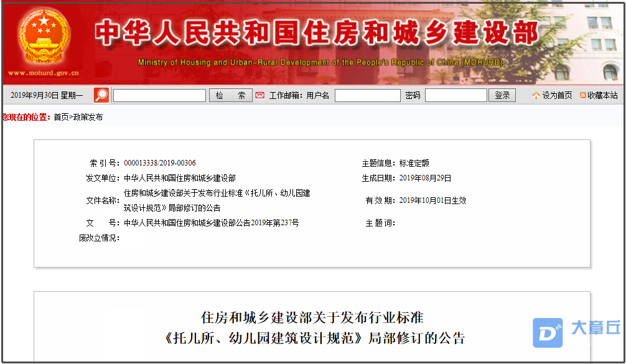Image resolution: width=626 pixels, height=364 pixels.
Task: Click the RSS icon beside 收藏本站
Action: [583, 95]
